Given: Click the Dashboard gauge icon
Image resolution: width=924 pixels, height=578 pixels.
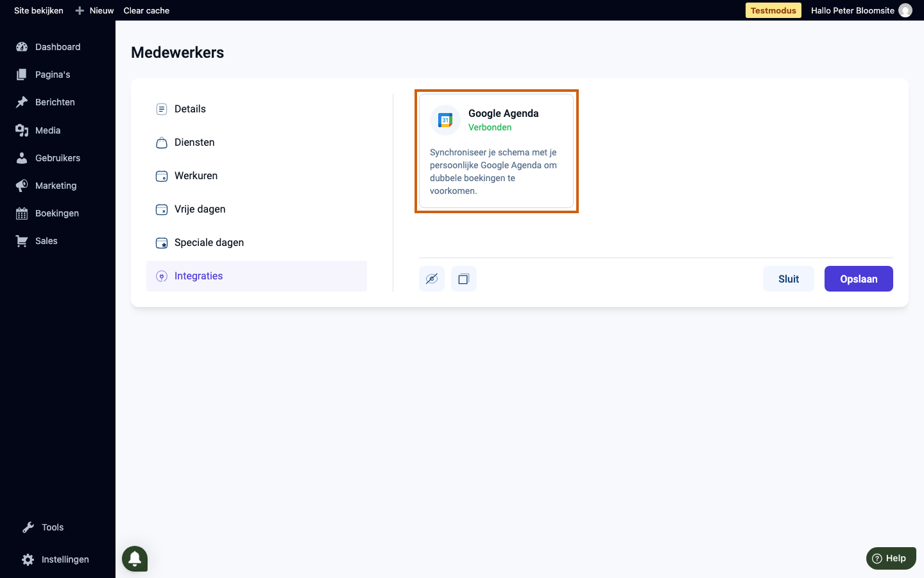Looking at the screenshot, I should (x=22, y=47).
